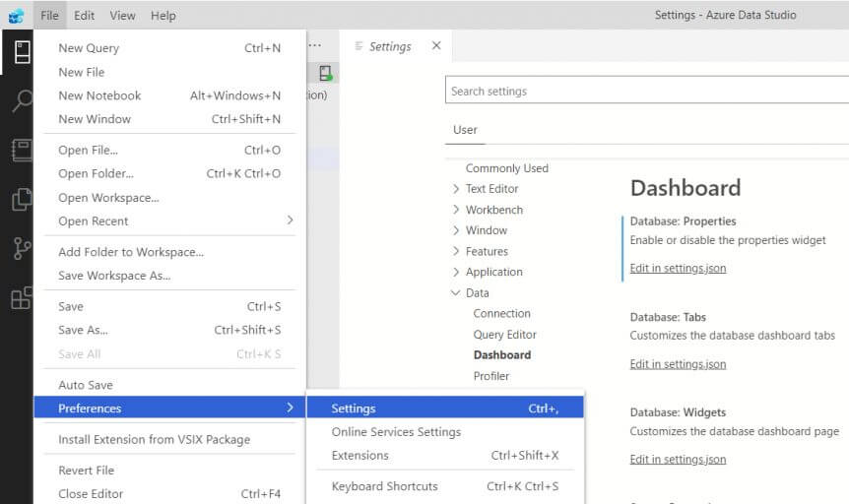Open Extensions from Preferences submenu
The height and width of the screenshot is (504, 849).
[x=445, y=456]
